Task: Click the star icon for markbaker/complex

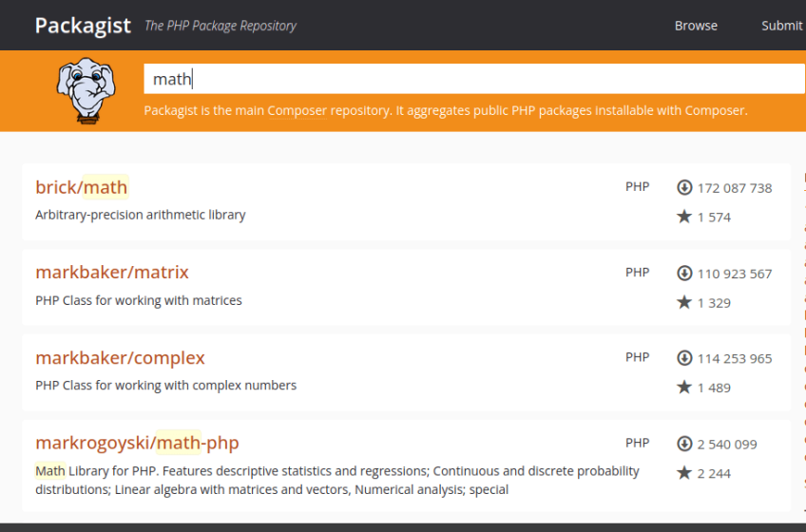Action: click(x=684, y=387)
